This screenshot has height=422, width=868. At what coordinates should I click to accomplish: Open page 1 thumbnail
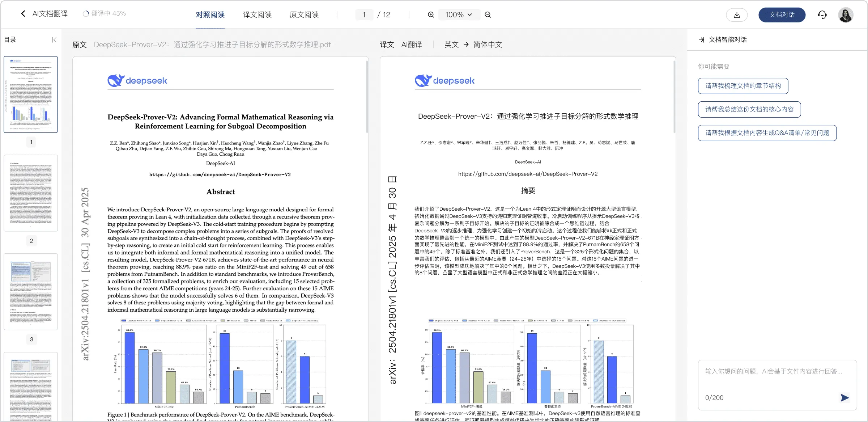[31, 94]
